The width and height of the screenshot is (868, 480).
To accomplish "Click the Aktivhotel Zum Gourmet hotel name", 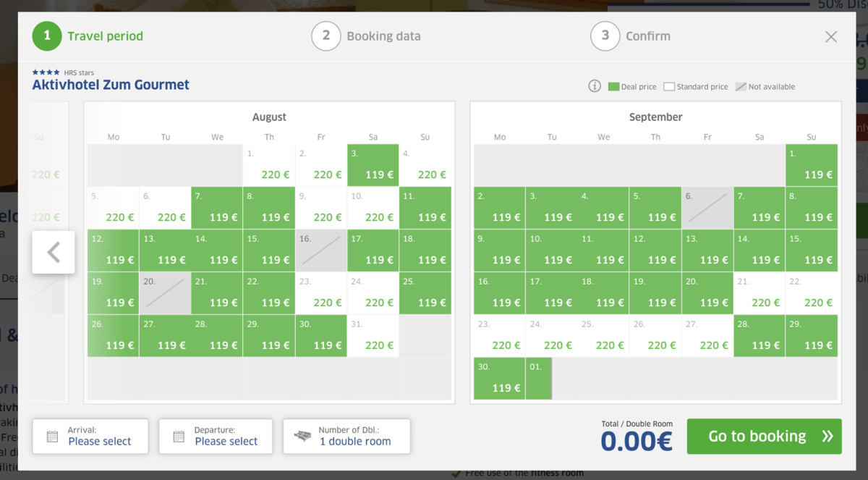I will [x=111, y=85].
